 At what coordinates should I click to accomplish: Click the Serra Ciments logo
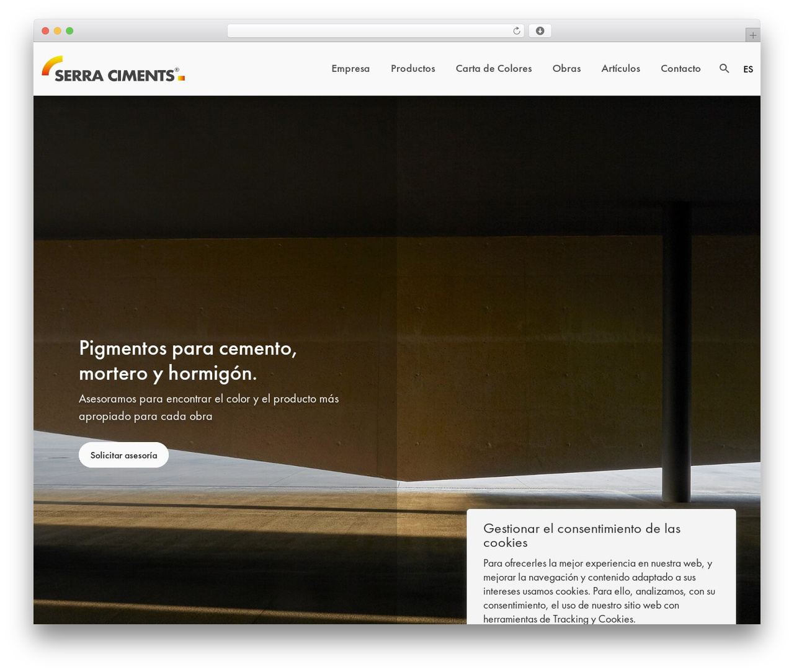pos(114,69)
